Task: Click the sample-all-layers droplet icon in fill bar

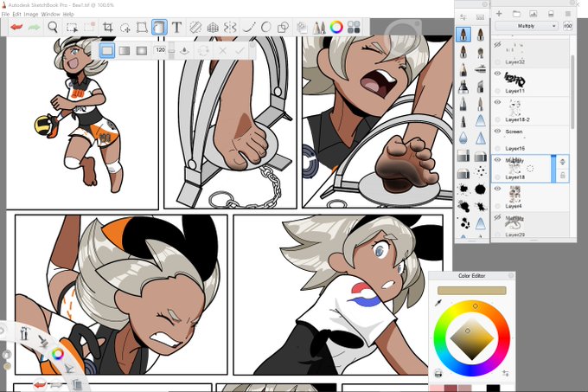Action: click(184, 50)
